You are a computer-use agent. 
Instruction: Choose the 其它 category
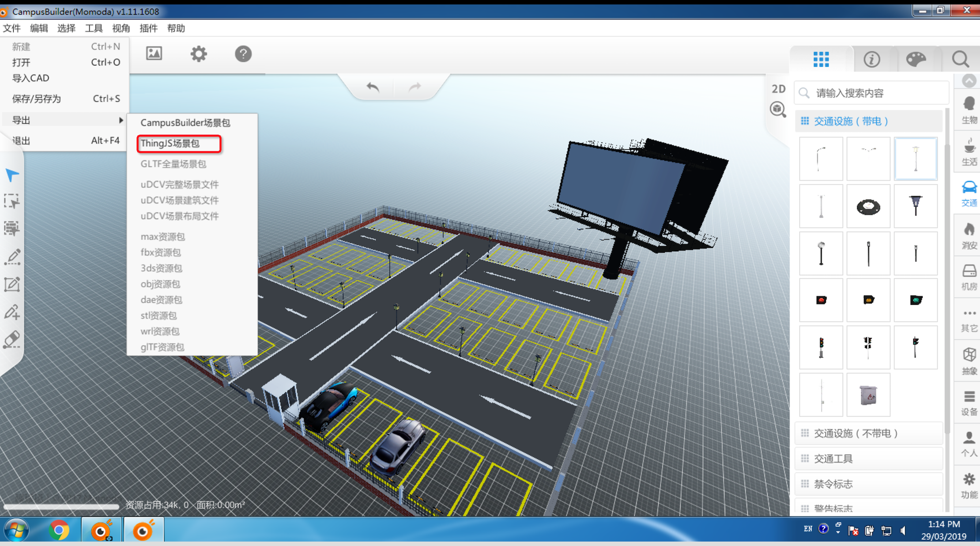[x=969, y=319]
